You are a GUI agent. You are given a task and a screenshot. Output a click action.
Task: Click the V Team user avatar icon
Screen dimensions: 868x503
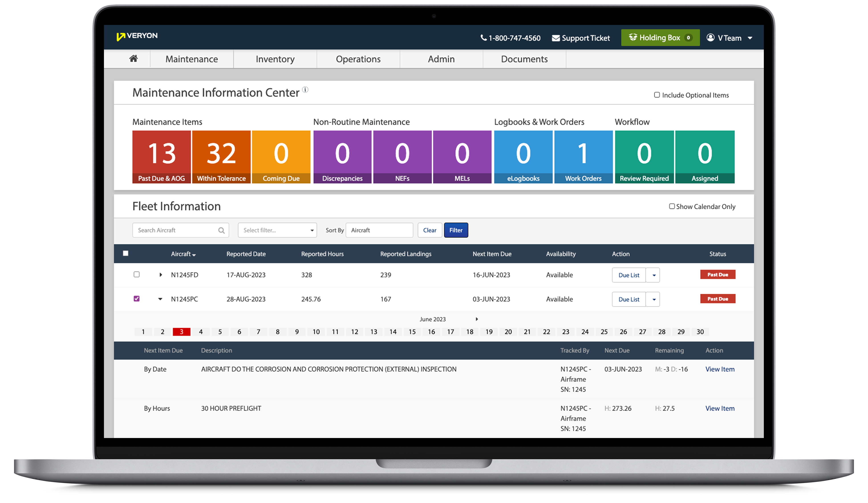pyautogui.click(x=710, y=38)
